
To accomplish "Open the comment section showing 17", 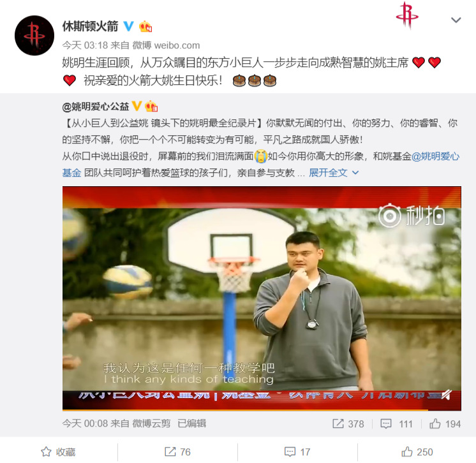I will [297, 452].
